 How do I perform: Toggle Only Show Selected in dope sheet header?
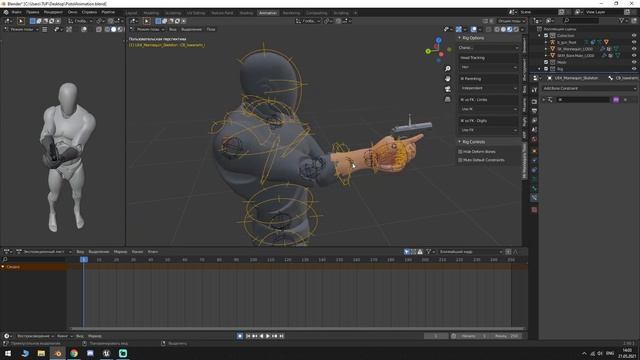[x=407, y=252]
